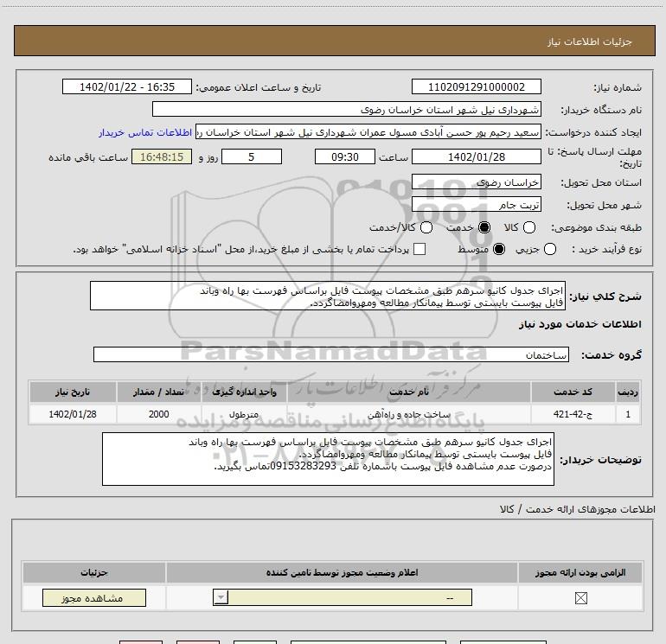This screenshot has height=644, width=666.
Task: Click the شماره نیاز field 1102091291000002
Action: [x=476, y=87]
